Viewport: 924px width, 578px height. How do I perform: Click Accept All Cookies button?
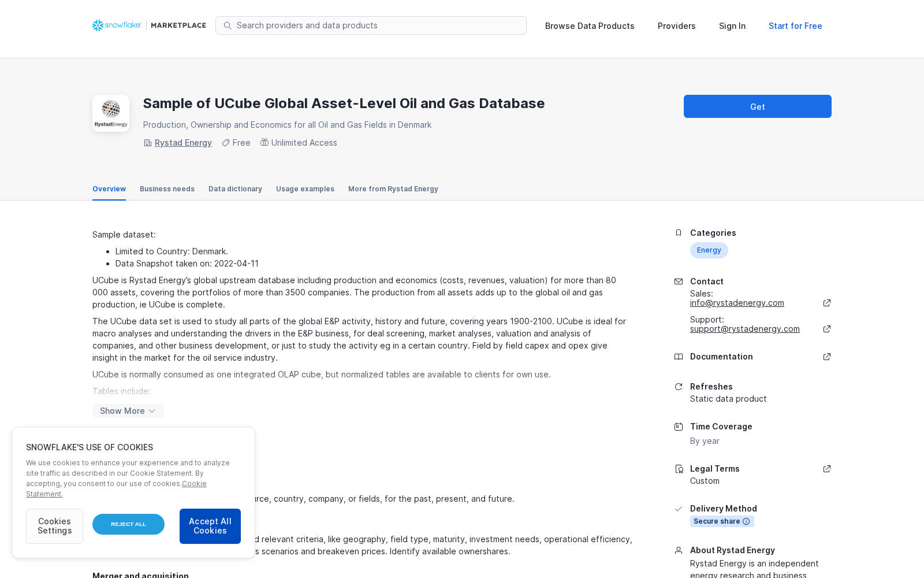click(x=210, y=526)
